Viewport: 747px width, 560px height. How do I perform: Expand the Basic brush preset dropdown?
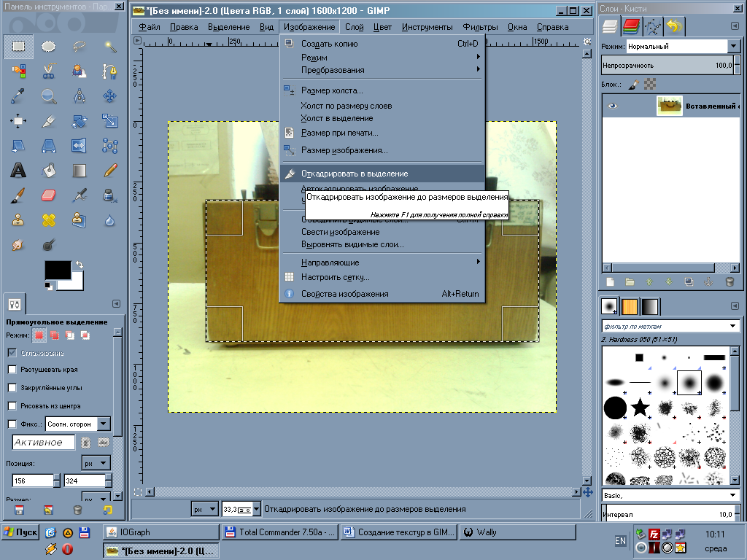tap(733, 495)
